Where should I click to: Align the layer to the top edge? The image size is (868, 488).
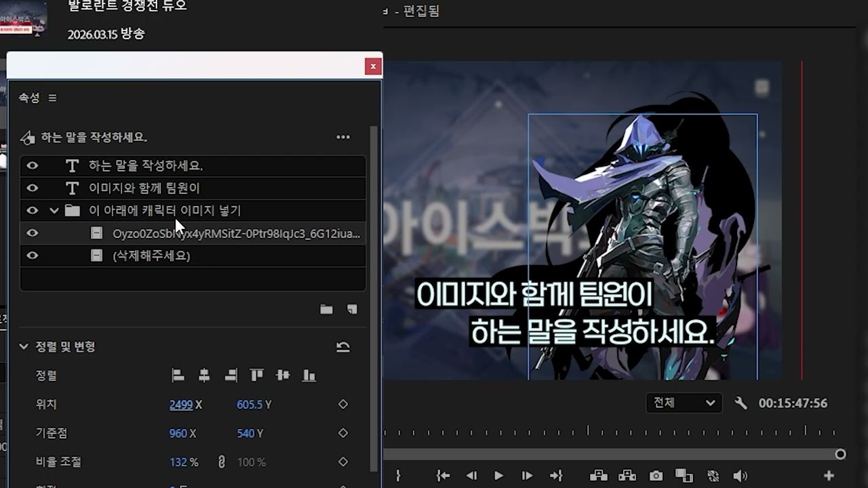(x=256, y=375)
